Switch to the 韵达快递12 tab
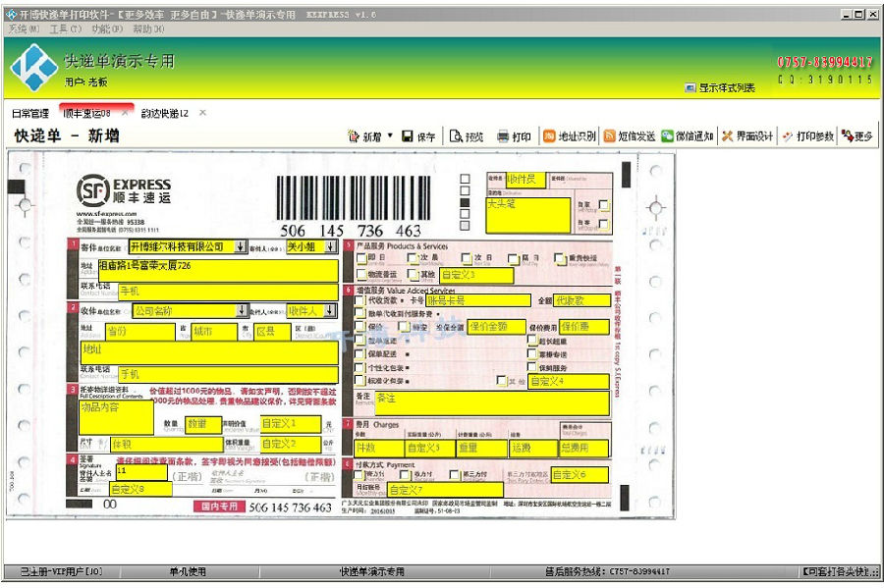Image resolution: width=884 pixels, height=588 pixels. [x=165, y=113]
